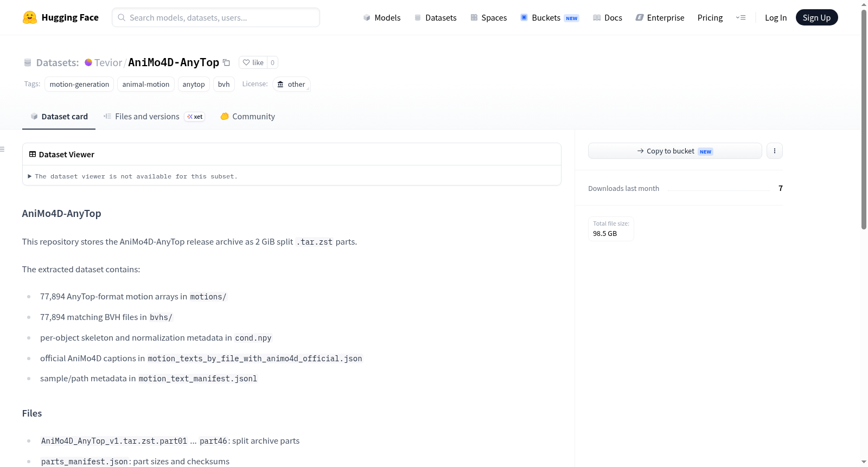Copy dataset name with the copy icon
The height and width of the screenshot is (467, 868).
pos(227,62)
